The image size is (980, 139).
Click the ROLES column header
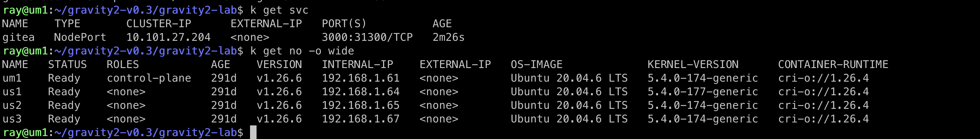coord(123,64)
